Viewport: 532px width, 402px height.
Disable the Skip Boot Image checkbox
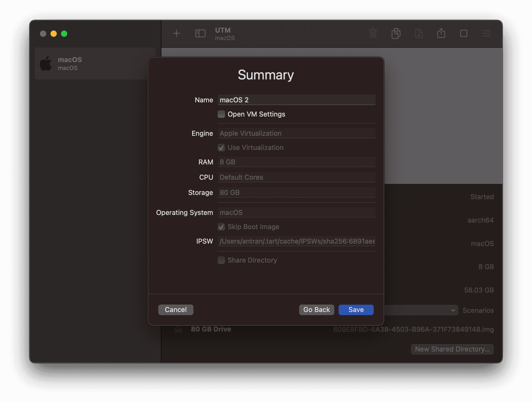pyautogui.click(x=221, y=227)
